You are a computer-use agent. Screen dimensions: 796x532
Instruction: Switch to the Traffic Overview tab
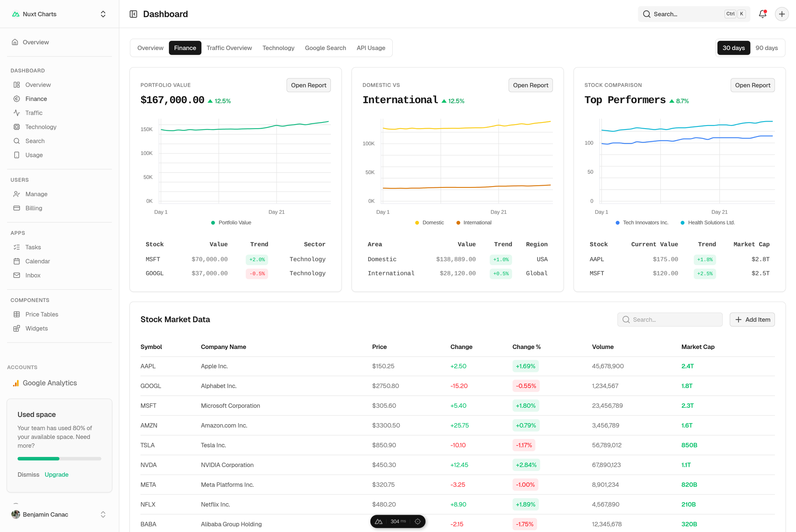point(229,48)
